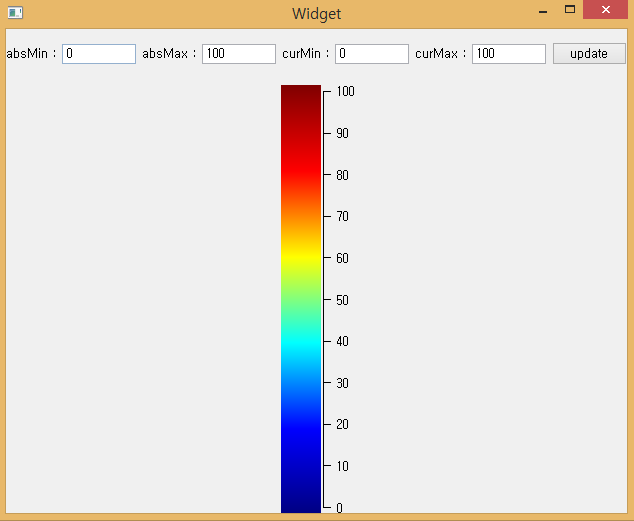Click the 40 tick label on the scale
Image resolution: width=634 pixels, height=521 pixels.
click(x=342, y=342)
